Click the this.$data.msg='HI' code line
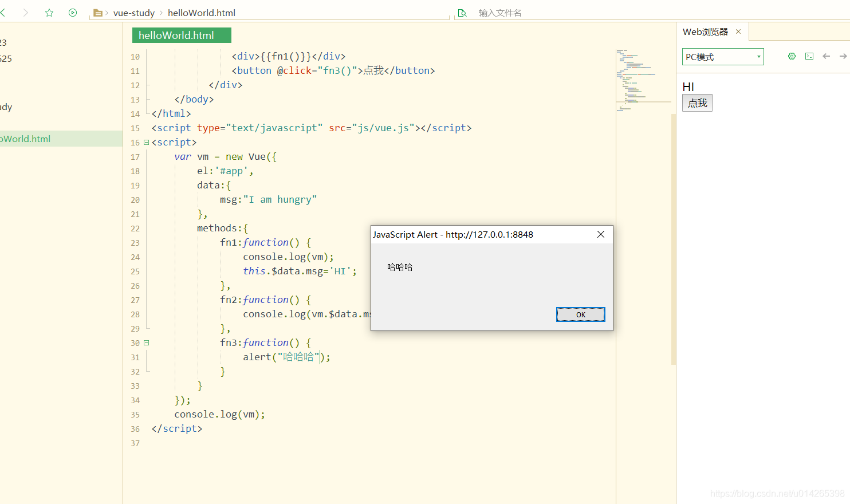This screenshot has width=850, height=504. (x=300, y=271)
